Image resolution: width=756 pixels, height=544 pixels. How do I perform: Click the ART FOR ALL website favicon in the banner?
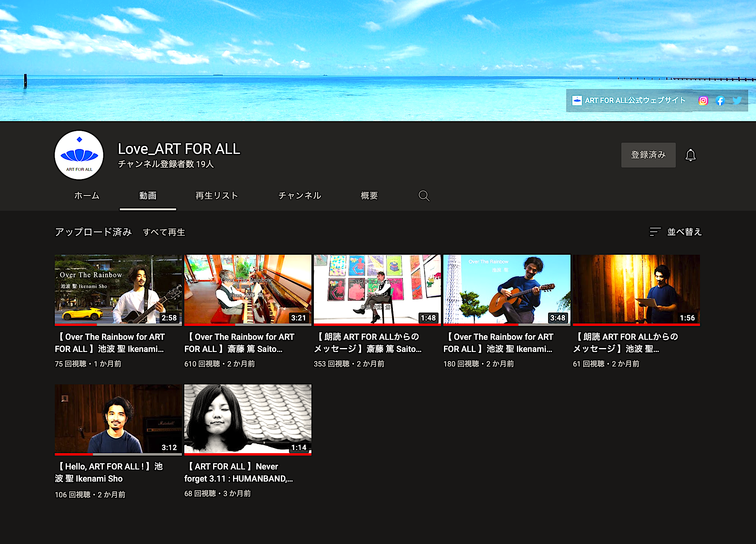click(577, 100)
